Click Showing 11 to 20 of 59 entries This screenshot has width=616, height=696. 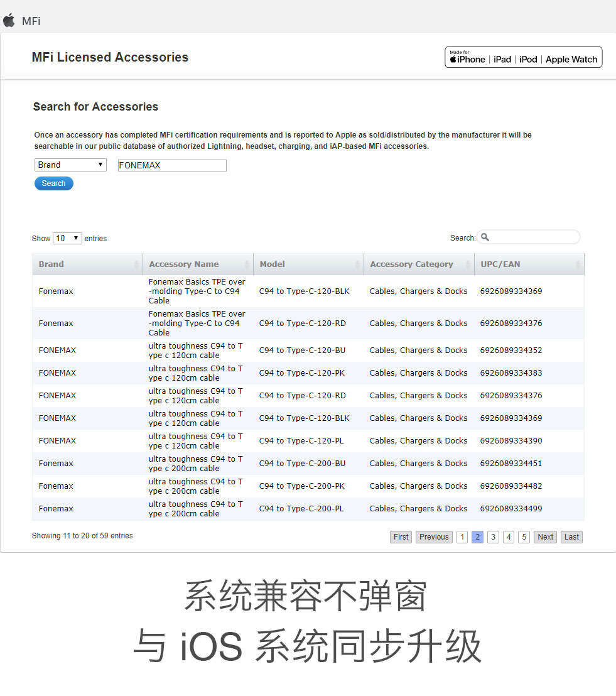tap(82, 536)
